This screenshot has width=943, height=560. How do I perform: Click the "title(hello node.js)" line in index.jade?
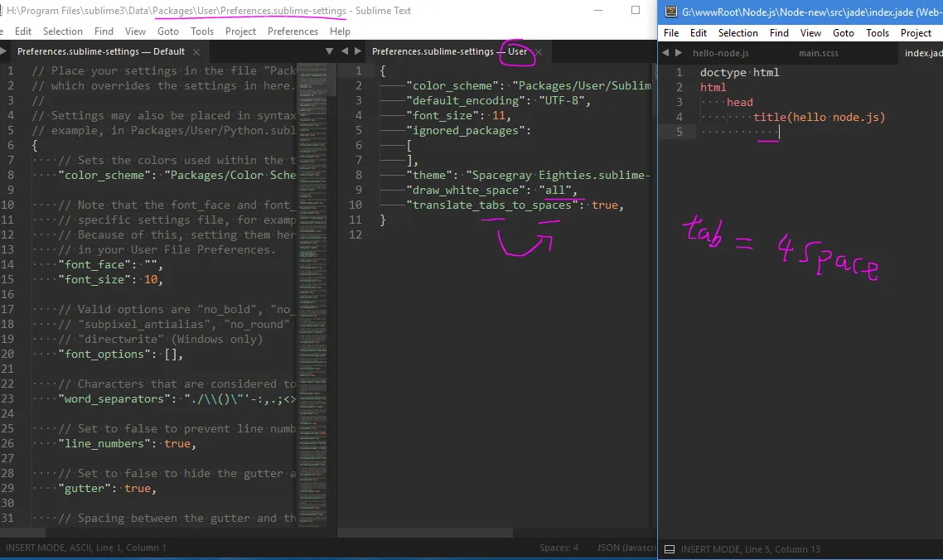[x=819, y=118]
